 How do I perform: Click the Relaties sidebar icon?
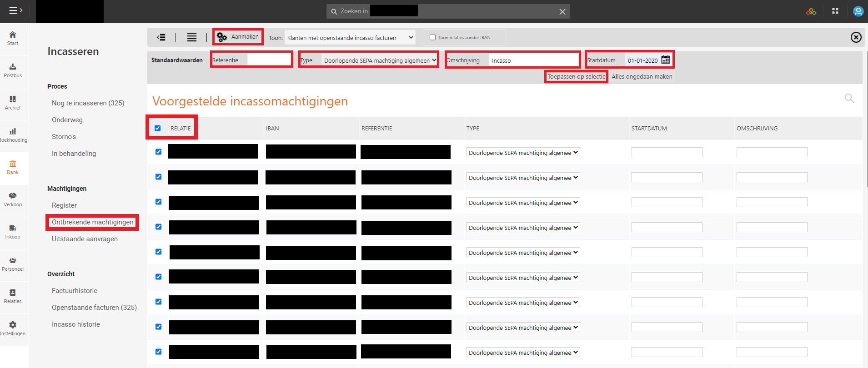pos(13,293)
